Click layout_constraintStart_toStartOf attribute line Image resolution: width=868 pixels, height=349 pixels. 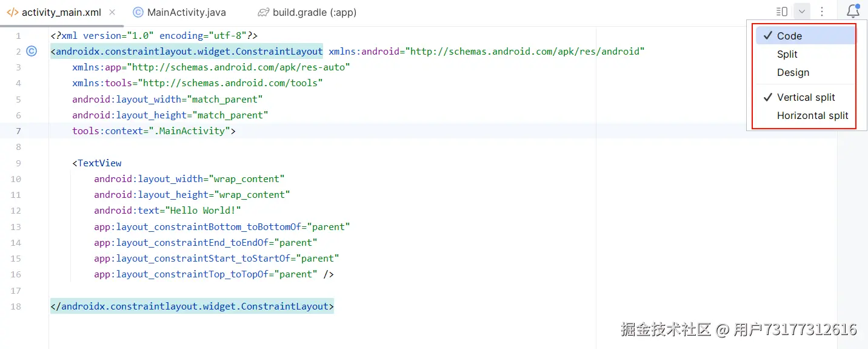click(216, 258)
